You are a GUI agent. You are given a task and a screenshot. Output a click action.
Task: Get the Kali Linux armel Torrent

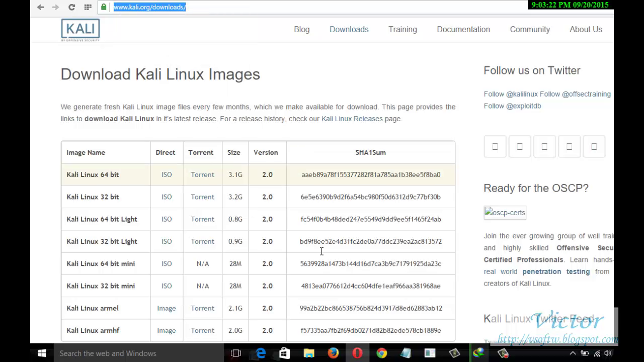point(202,308)
